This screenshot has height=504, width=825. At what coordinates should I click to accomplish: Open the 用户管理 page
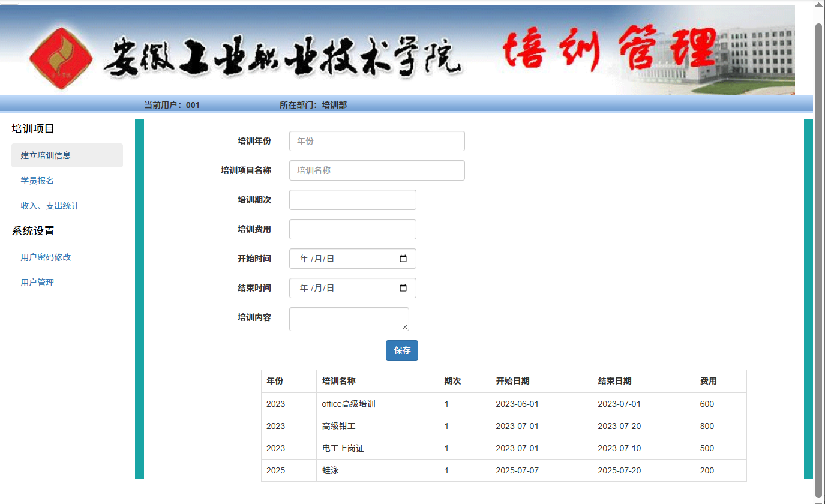(37, 283)
